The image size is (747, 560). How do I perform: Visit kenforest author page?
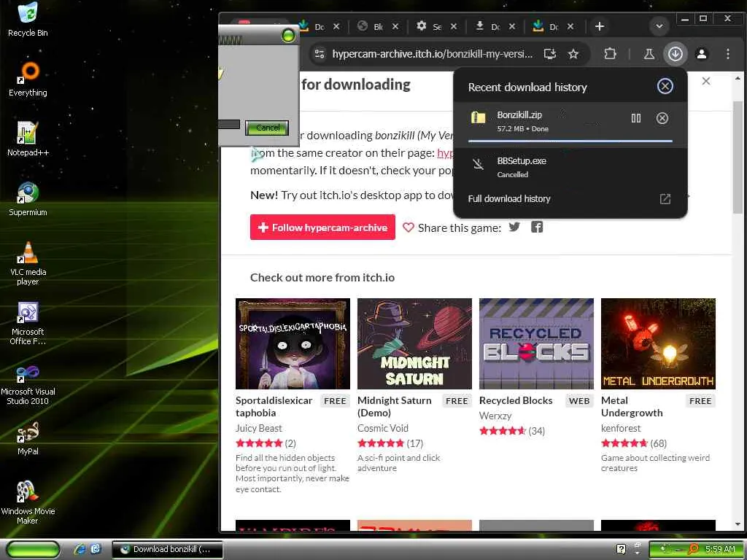pyautogui.click(x=621, y=428)
